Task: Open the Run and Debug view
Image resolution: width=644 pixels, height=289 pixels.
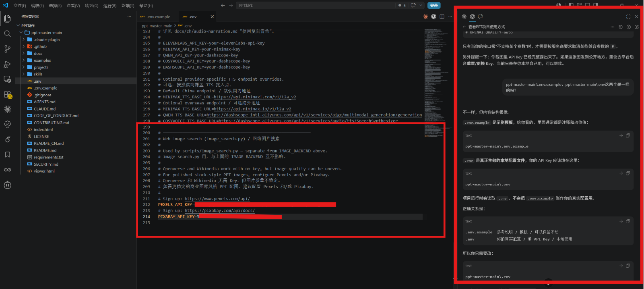Action: [x=7, y=64]
